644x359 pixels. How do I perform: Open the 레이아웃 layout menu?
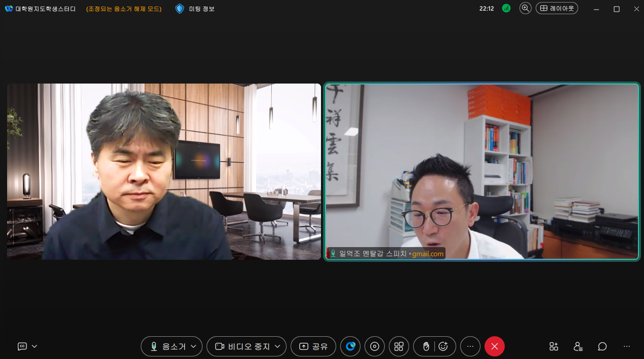[x=556, y=9]
